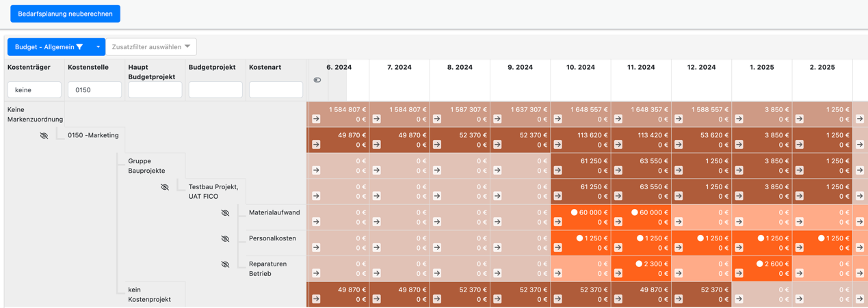868x308 pixels.
Task: Toggle visibility of Materialaufwand row
Action: (225, 213)
